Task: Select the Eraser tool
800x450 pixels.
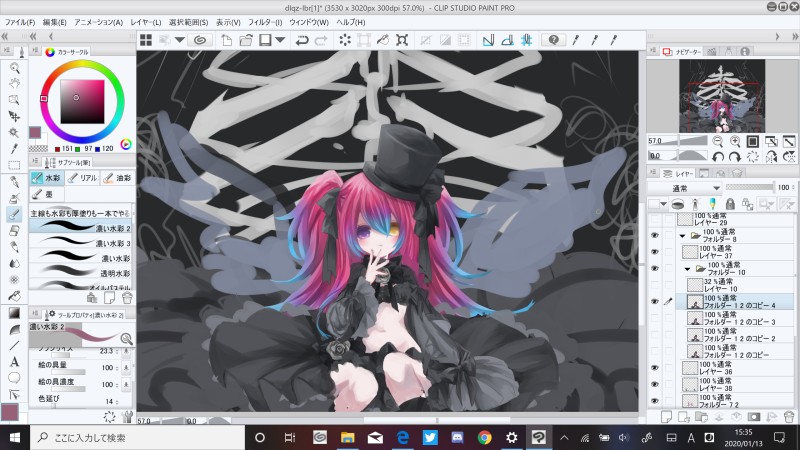Action: [14, 230]
